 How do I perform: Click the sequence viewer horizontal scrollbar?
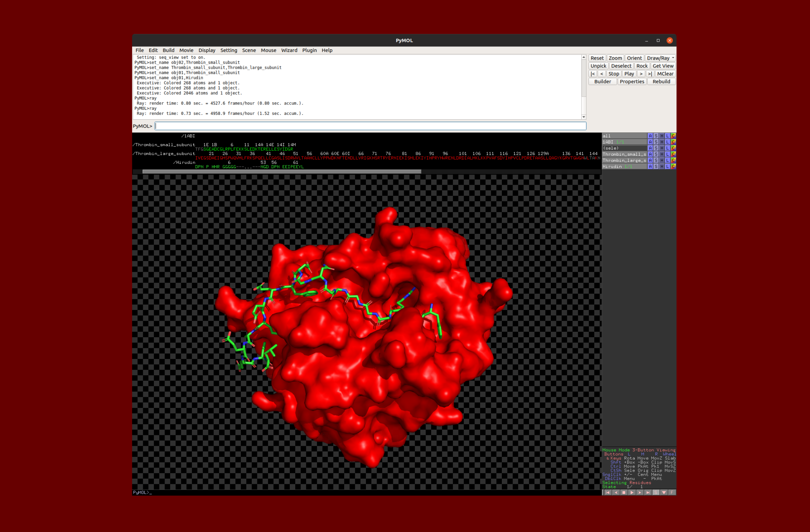click(282, 172)
